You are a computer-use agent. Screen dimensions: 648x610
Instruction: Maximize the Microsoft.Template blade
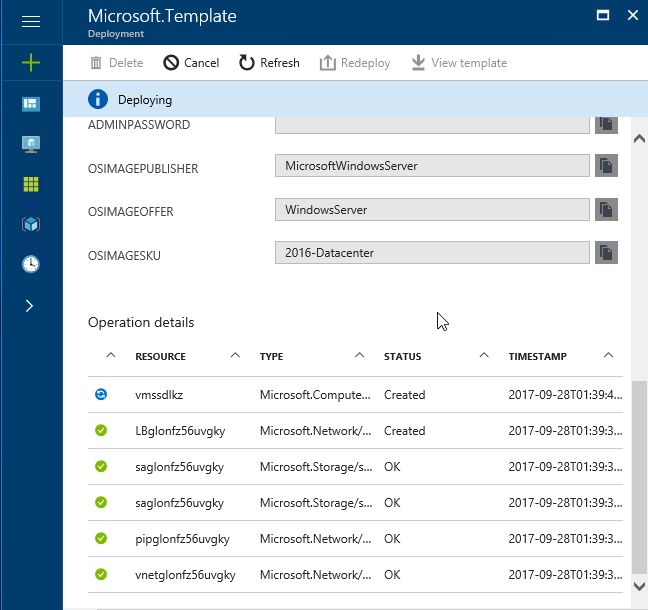tap(603, 16)
